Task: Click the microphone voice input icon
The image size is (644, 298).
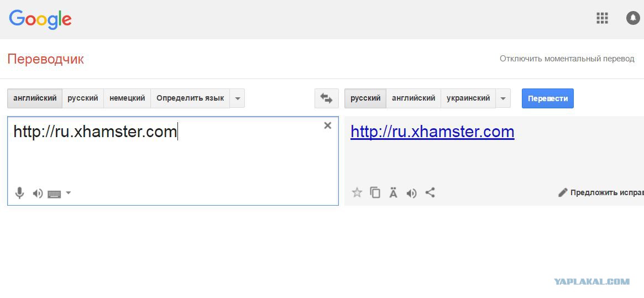Action: pyautogui.click(x=20, y=193)
